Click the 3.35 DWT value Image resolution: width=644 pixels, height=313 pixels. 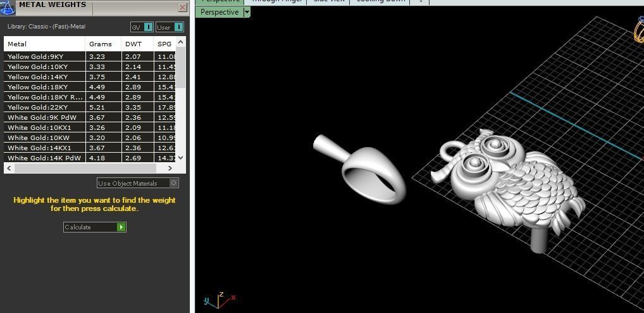(x=133, y=107)
